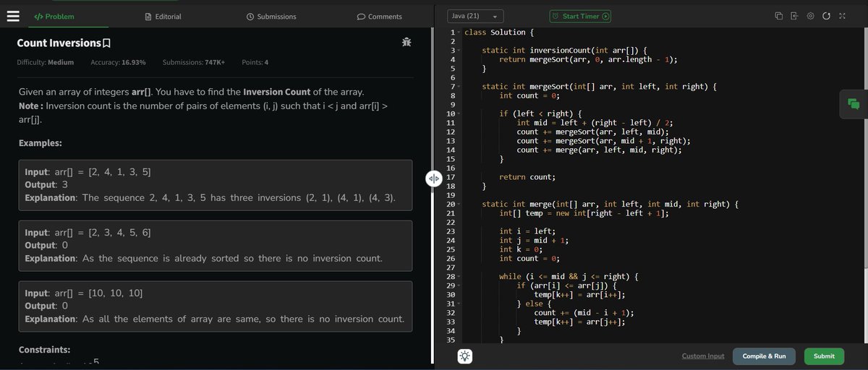Image resolution: width=868 pixels, height=370 pixels.
Task: Click 'Difficulty: Medium' text
Action: 45,62
